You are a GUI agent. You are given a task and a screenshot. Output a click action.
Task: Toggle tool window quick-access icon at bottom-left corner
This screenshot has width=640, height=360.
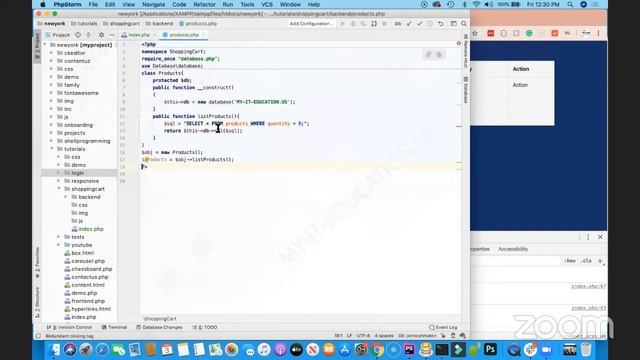(38, 336)
